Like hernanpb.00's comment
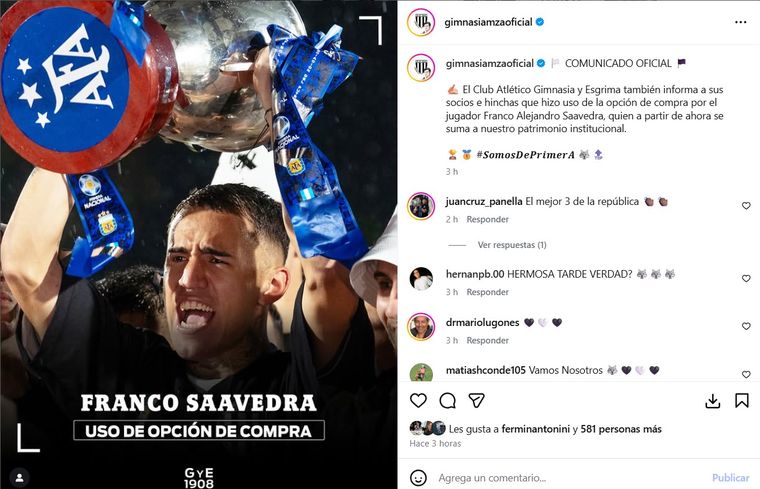Viewport: 760px width, 489px height. [746, 279]
